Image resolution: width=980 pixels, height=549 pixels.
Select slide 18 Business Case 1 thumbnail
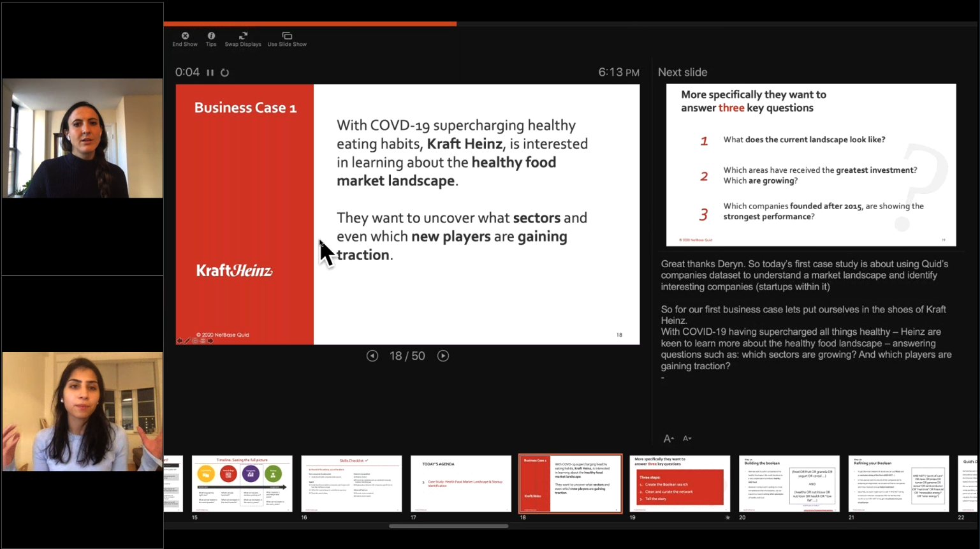coord(571,483)
